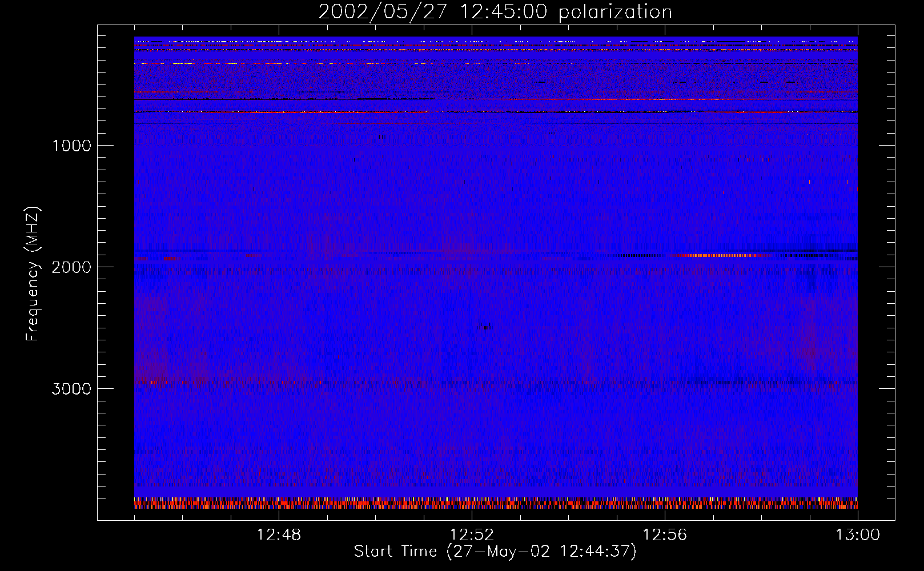Click the '12:52' time axis label

(x=472, y=535)
